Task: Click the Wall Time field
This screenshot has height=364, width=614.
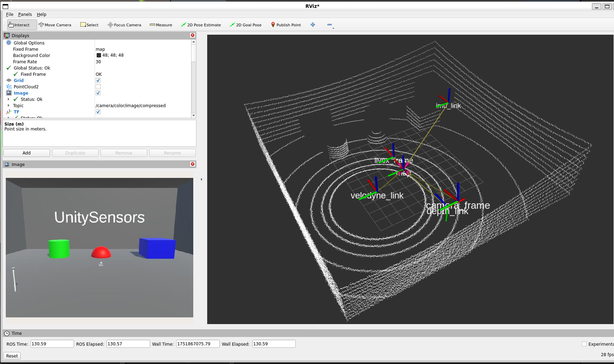Action: click(198, 344)
